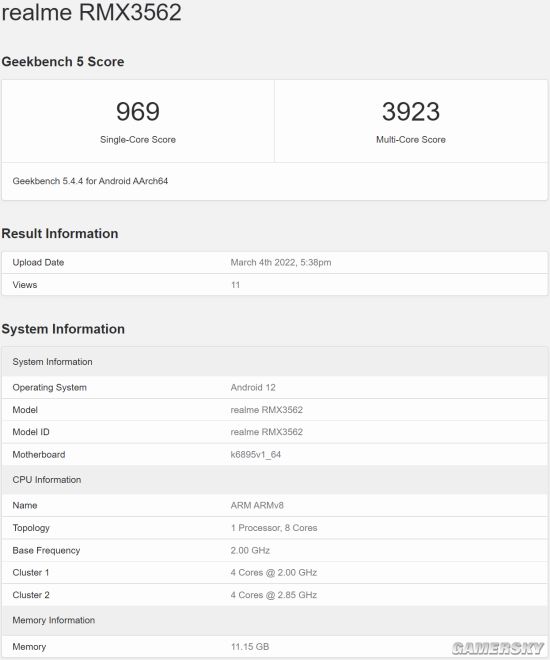
Task: Click the large System Information heading
Action: 63,329
